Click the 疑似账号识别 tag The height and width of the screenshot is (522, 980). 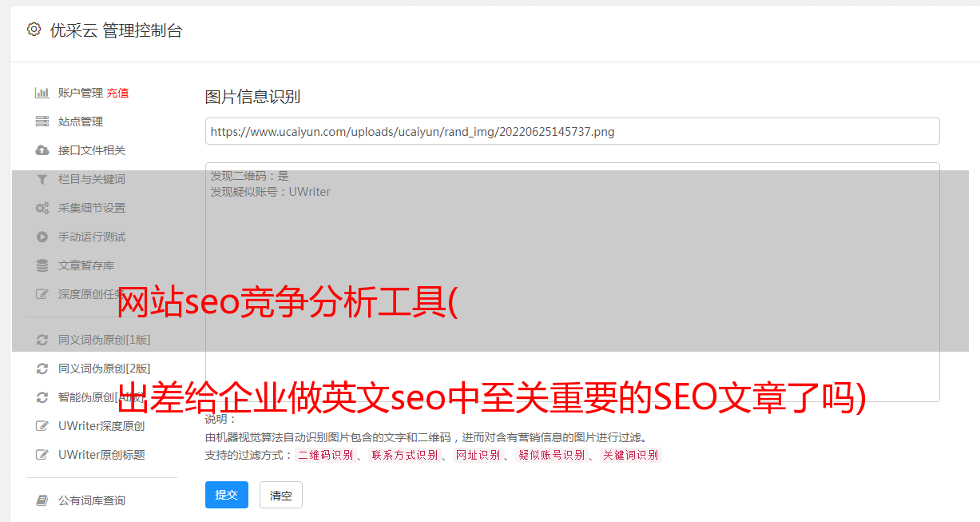point(551,455)
